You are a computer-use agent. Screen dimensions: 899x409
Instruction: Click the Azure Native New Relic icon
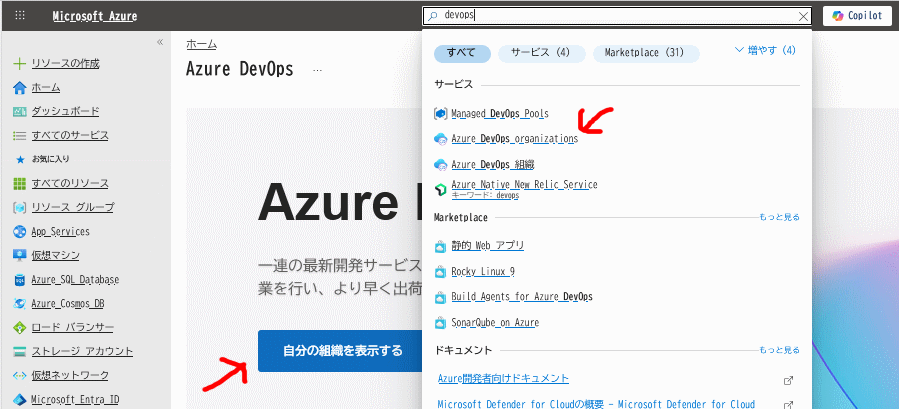click(x=440, y=190)
